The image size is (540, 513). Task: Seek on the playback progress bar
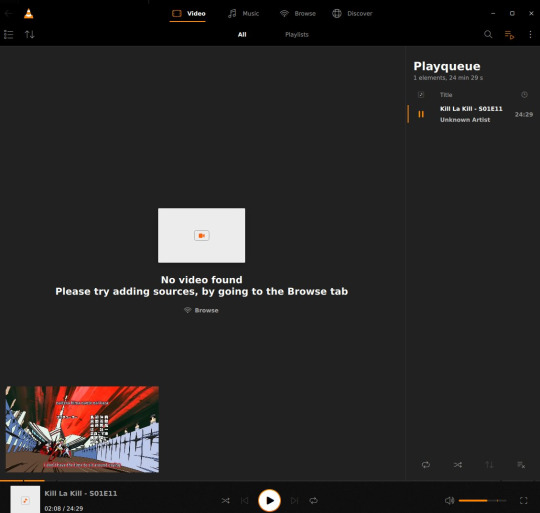click(x=270, y=480)
